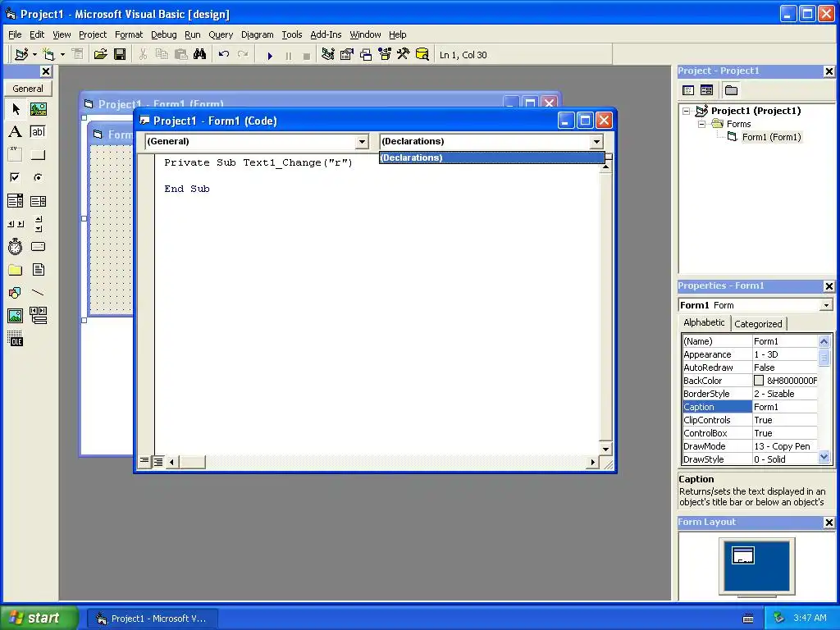Click the Open Project toolbar icon
The image size is (840, 630).
click(100, 55)
